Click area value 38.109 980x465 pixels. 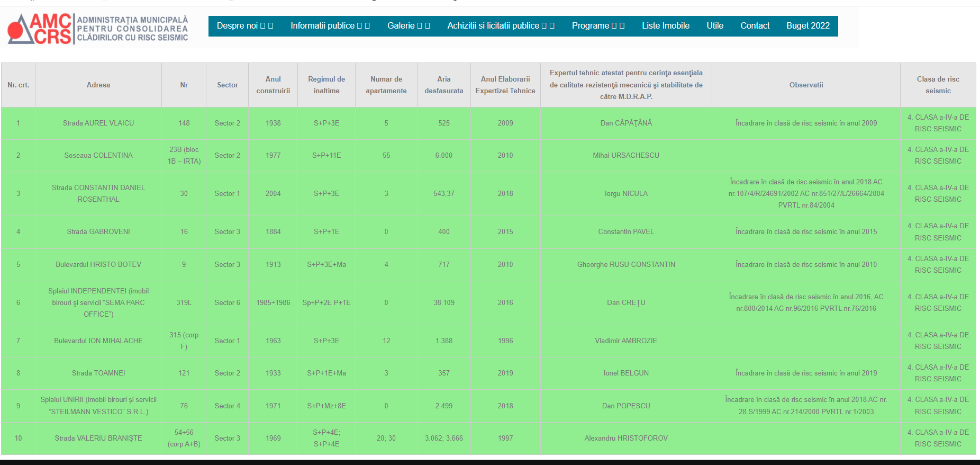444,302
